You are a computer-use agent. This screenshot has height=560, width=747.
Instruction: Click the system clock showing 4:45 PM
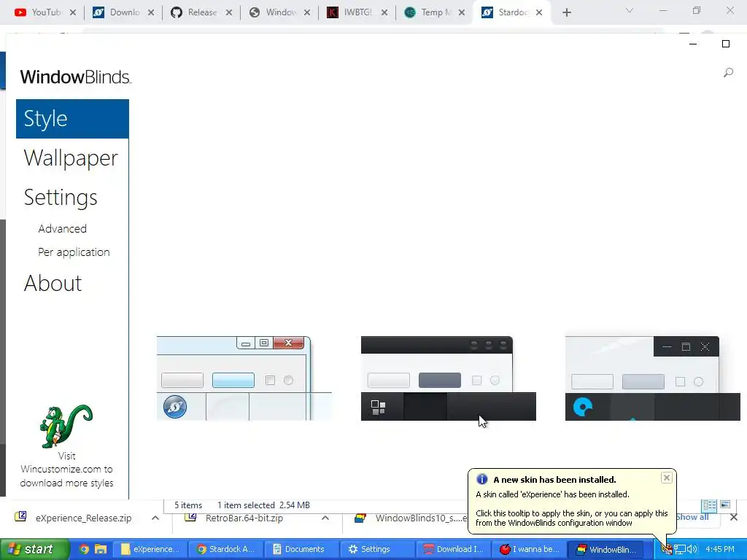click(720, 550)
